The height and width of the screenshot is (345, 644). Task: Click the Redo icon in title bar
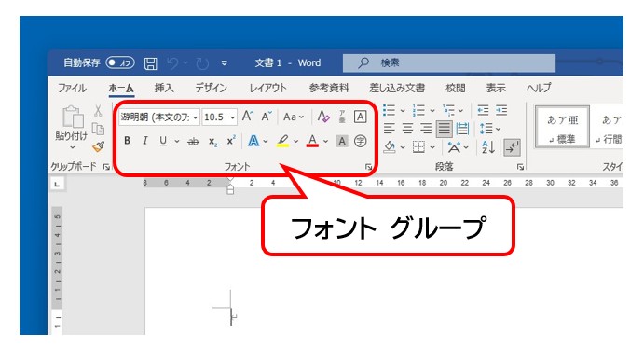[202, 63]
